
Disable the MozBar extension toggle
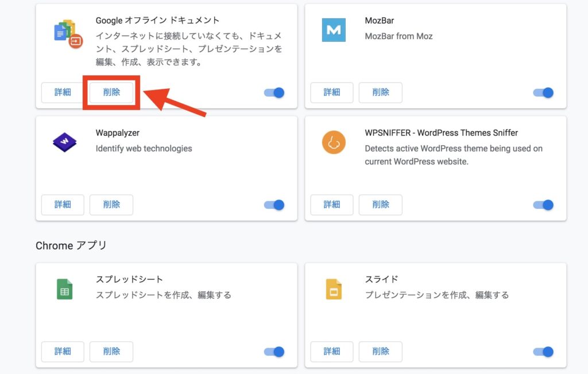543,92
